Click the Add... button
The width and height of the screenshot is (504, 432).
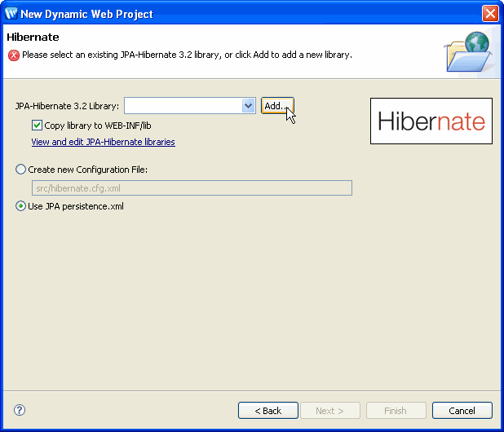click(x=277, y=106)
